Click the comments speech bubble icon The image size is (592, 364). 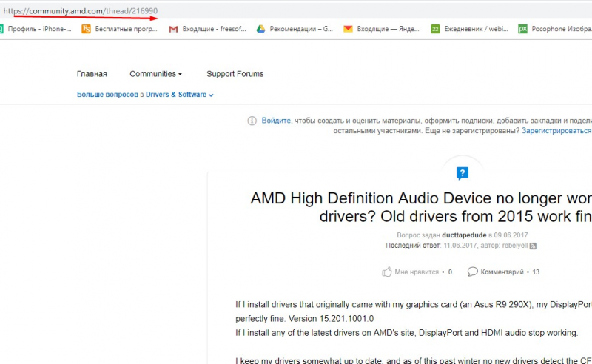pos(472,272)
